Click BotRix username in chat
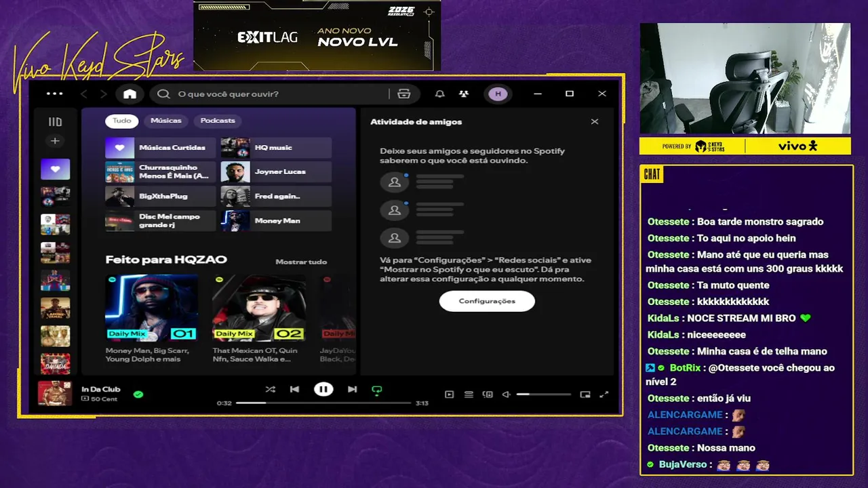The height and width of the screenshot is (488, 868). (x=685, y=368)
